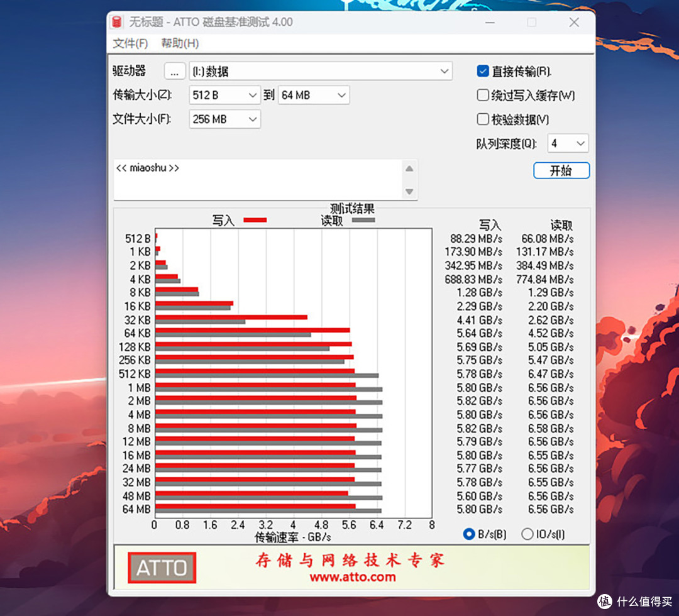Enable the 校验数据(V) checkbox

tap(483, 119)
